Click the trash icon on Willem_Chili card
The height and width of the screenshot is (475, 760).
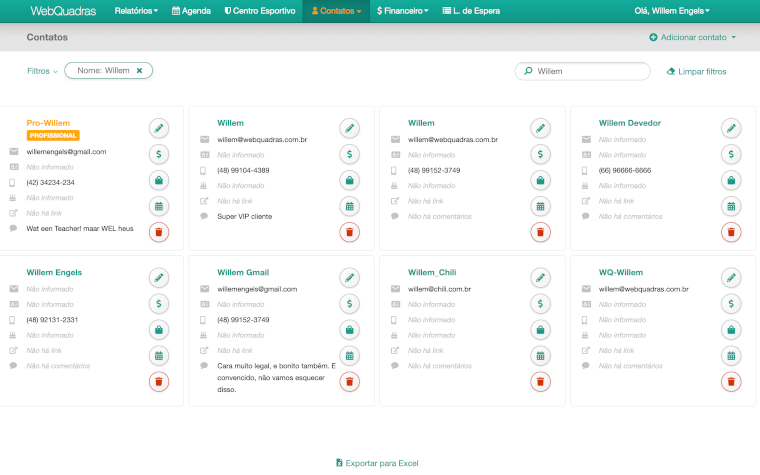pos(540,381)
